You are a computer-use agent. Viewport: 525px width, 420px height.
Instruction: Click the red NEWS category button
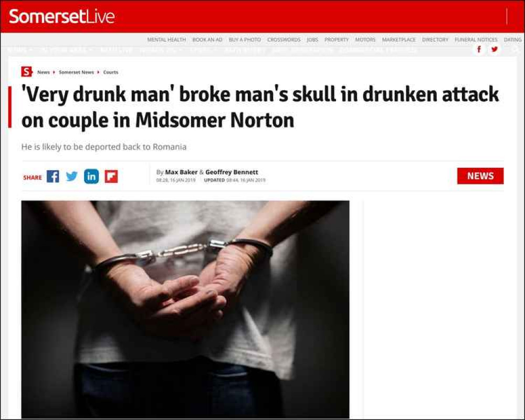(480, 176)
